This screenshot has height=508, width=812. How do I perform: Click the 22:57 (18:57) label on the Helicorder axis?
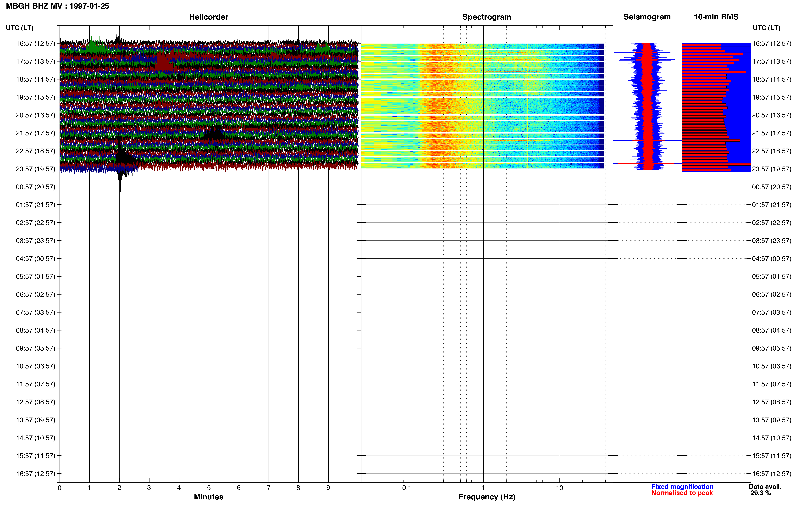36,151
